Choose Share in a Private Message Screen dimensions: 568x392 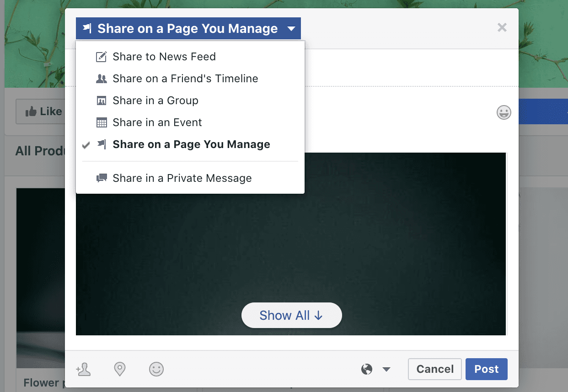(x=182, y=178)
